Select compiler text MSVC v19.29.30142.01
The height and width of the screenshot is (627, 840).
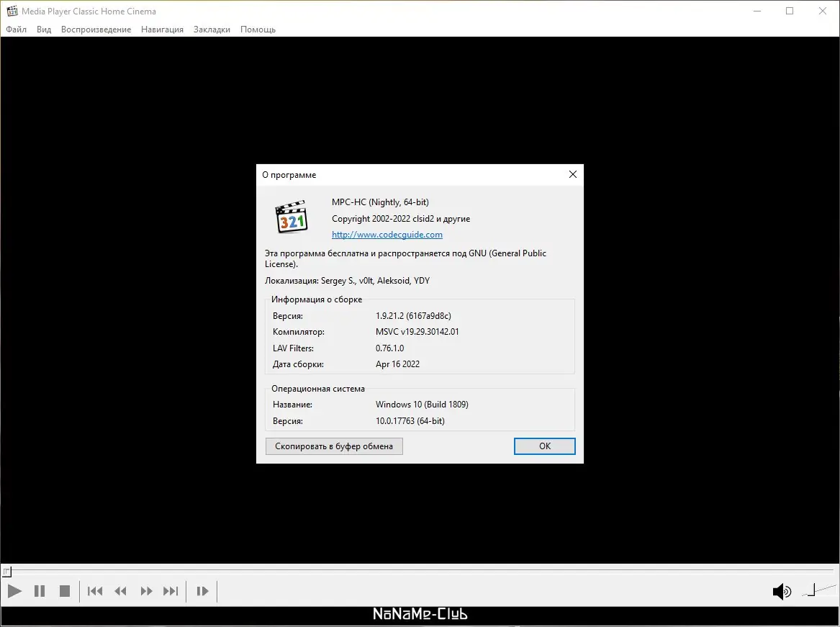tap(417, 332)
